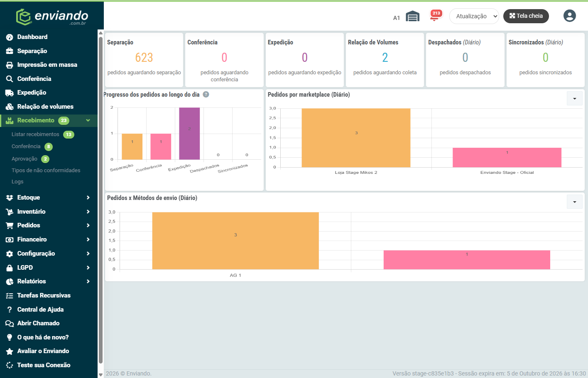Click Abrir Chamado in sidebar
This screenshot has width=588, height=378.
pyautogui.click(x=38, y=323)
